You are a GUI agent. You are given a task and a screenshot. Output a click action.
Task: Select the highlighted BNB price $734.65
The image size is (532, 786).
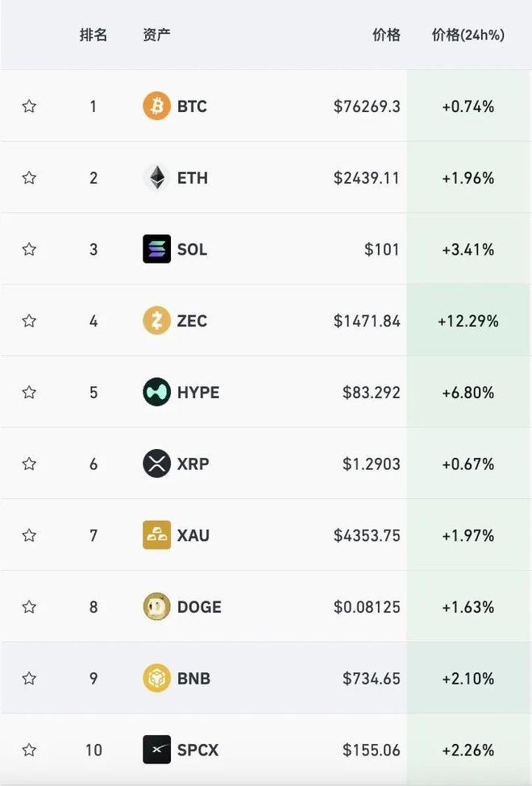click(x=372, y=679)
